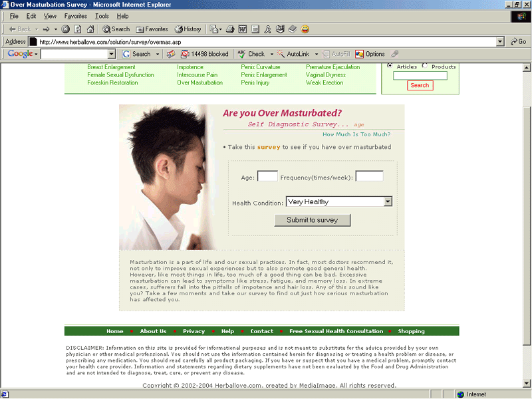
Task: Open Google toolbar Options
Action: (370, 54)
